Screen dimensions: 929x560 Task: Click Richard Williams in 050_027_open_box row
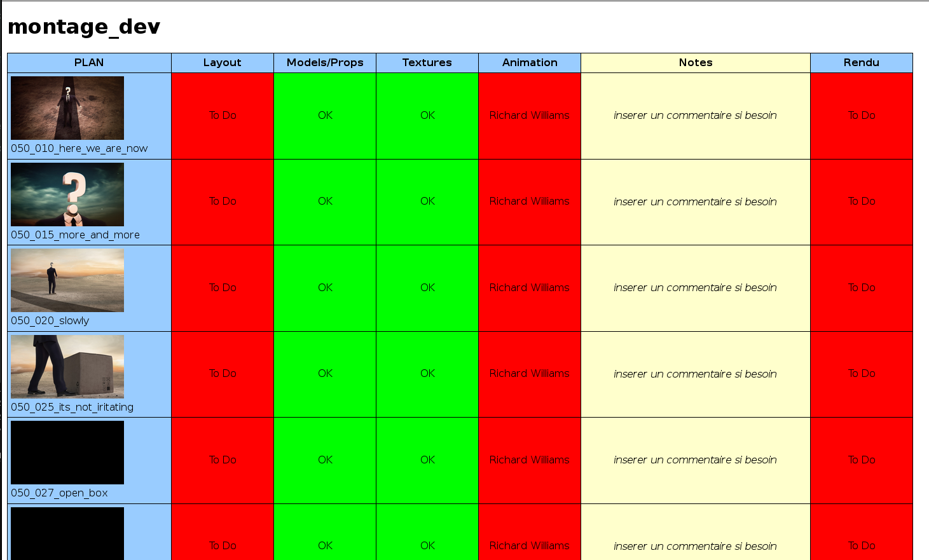pos(530,460)
